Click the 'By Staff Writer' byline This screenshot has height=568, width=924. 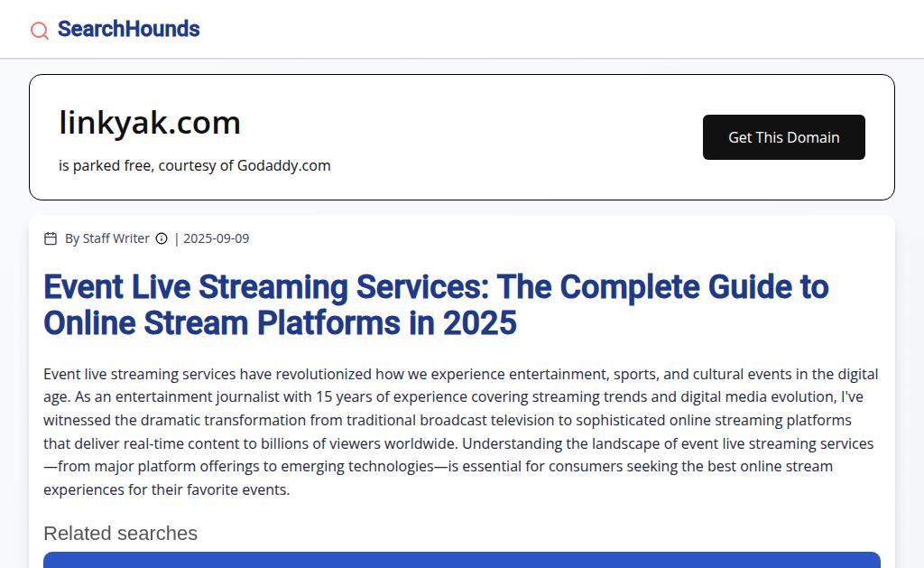107,238
